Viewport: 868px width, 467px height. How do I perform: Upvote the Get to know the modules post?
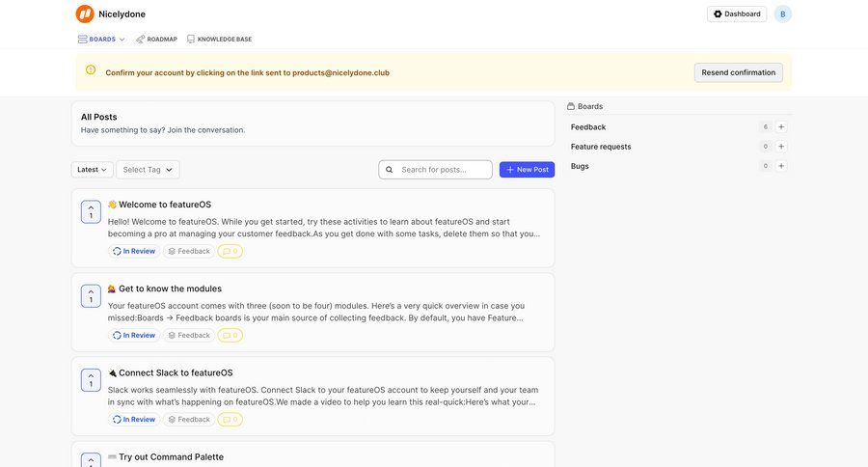91,296
